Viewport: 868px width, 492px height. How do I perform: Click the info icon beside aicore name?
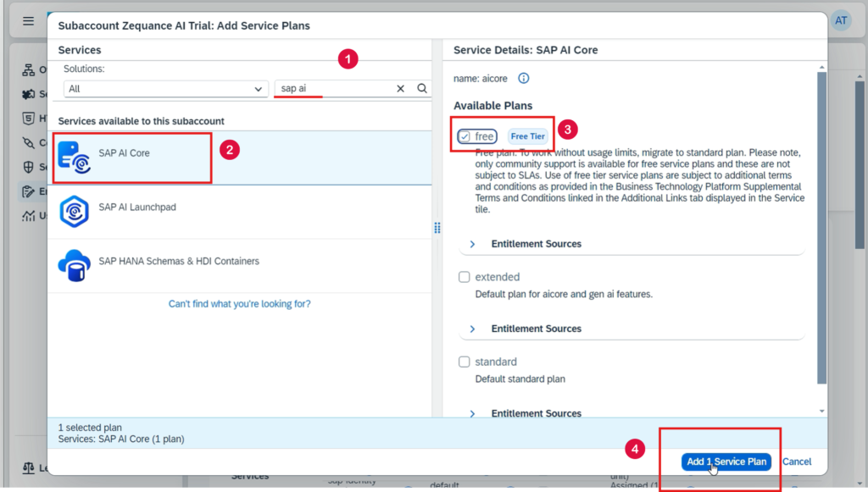[x=523, y=79]
